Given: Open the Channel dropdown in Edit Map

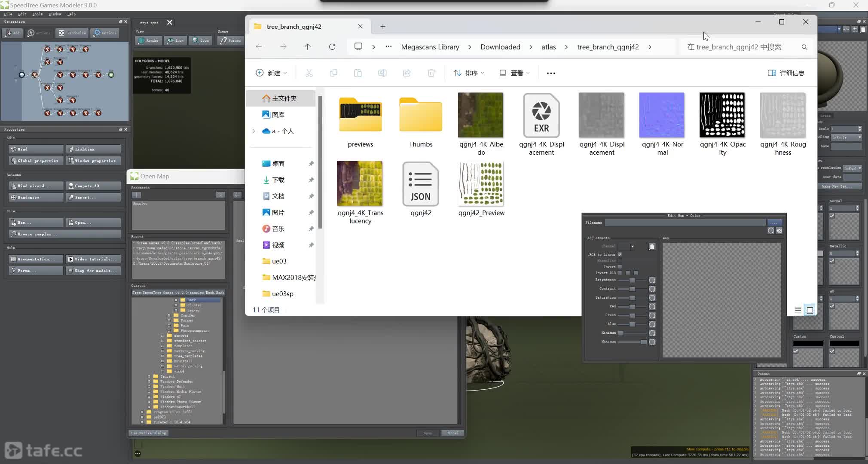Looking at the screenshot, I should [627, 247].
